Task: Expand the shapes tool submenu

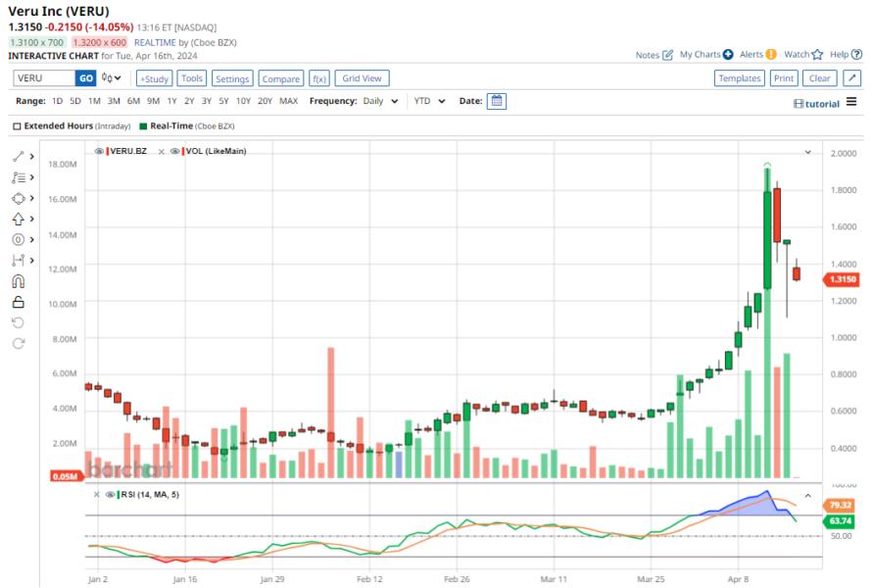Action: (x=31, y=198)
